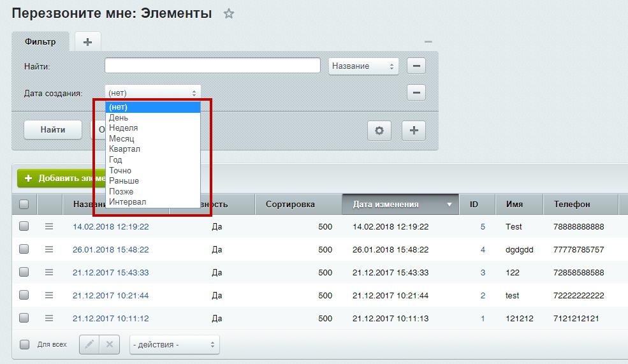The width and height of the screenshot is (628, 364).
Task: Remove the Дата создания filter row
Action: 416,92
